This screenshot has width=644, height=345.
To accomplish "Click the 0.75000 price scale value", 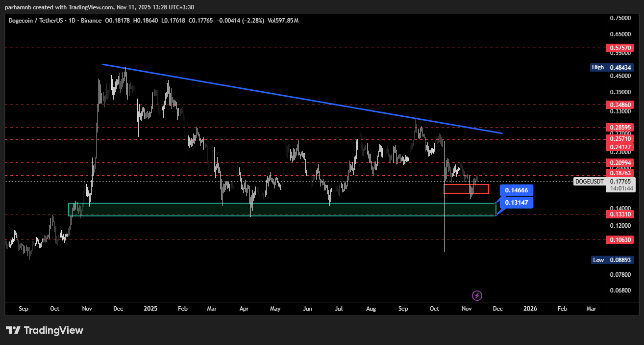I will point(620,18).
